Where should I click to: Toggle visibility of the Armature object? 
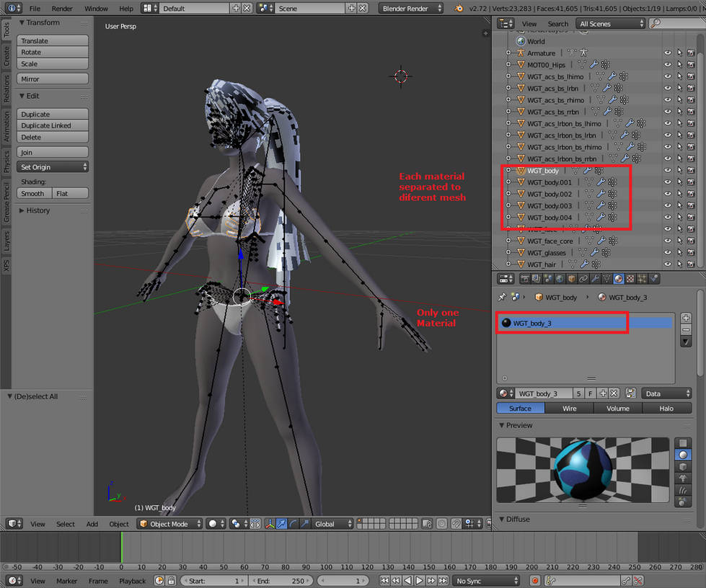667,53
